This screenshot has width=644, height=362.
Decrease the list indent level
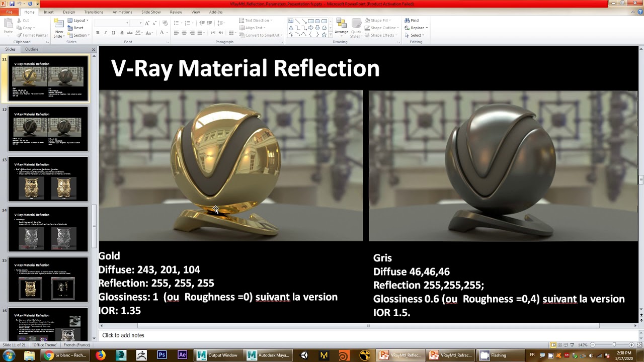[202, 23]
